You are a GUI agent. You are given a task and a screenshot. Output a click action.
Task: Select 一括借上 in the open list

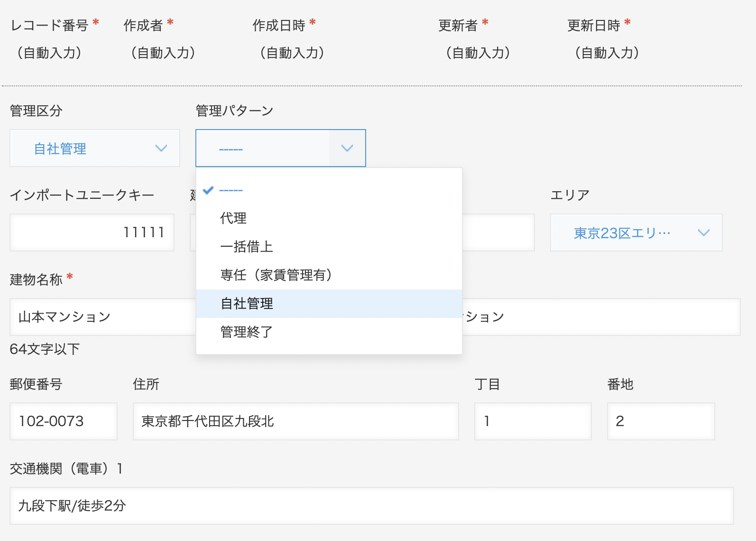pos(247,247)
